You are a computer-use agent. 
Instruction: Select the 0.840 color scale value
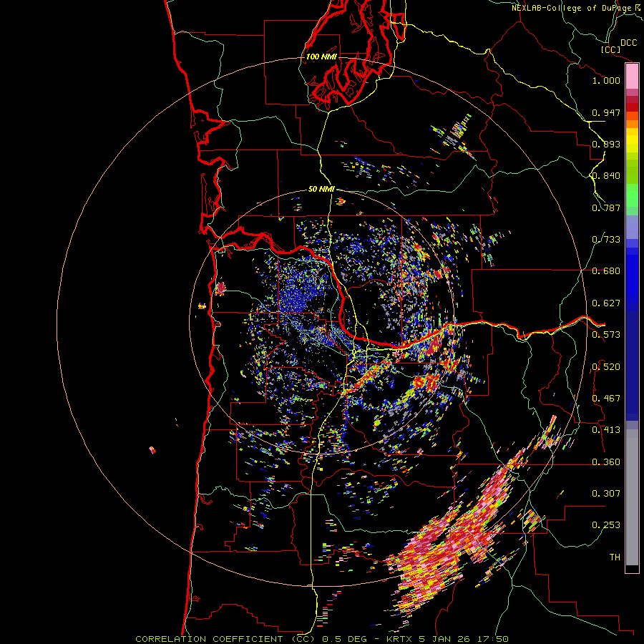606,176
